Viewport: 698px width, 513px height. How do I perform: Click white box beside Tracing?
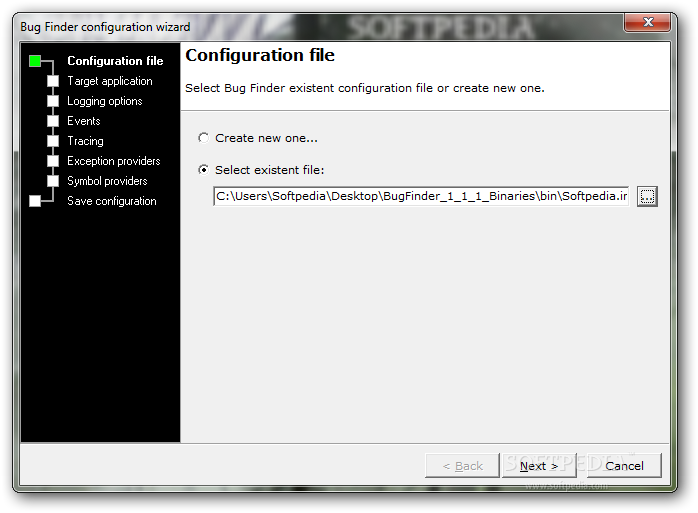53,141
